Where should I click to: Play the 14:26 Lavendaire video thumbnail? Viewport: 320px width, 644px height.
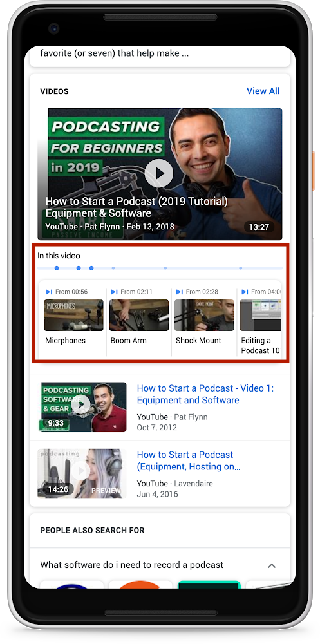[82, 473]
